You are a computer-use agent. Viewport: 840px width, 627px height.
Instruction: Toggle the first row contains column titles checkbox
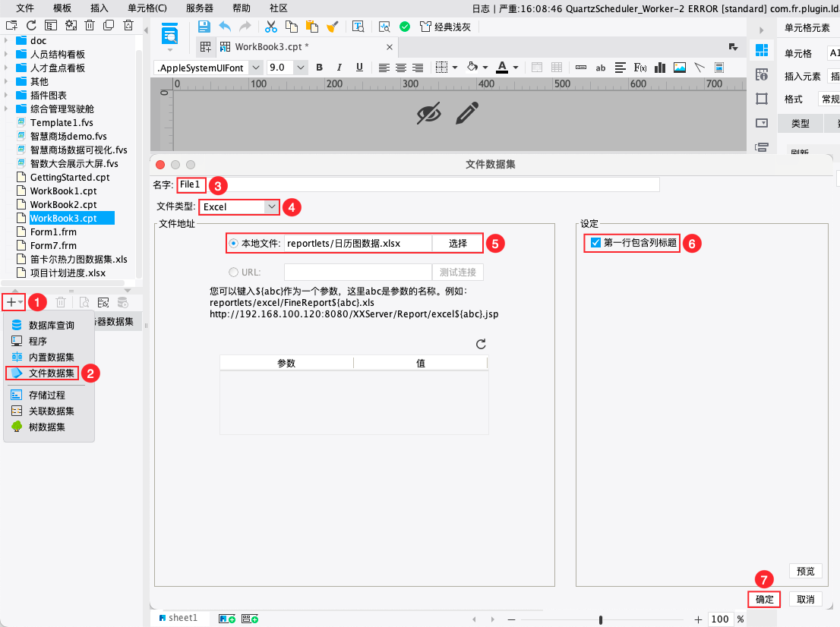click(x=595, y=243)
